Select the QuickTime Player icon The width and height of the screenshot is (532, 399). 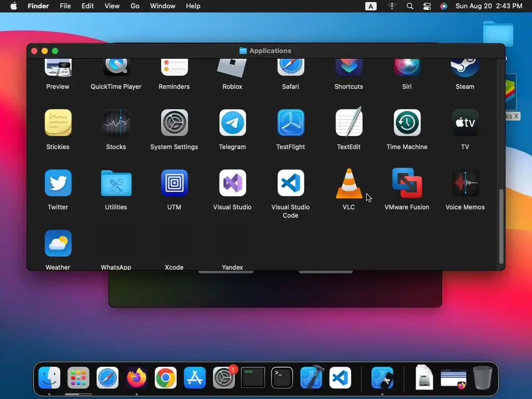tap(116, 67)
